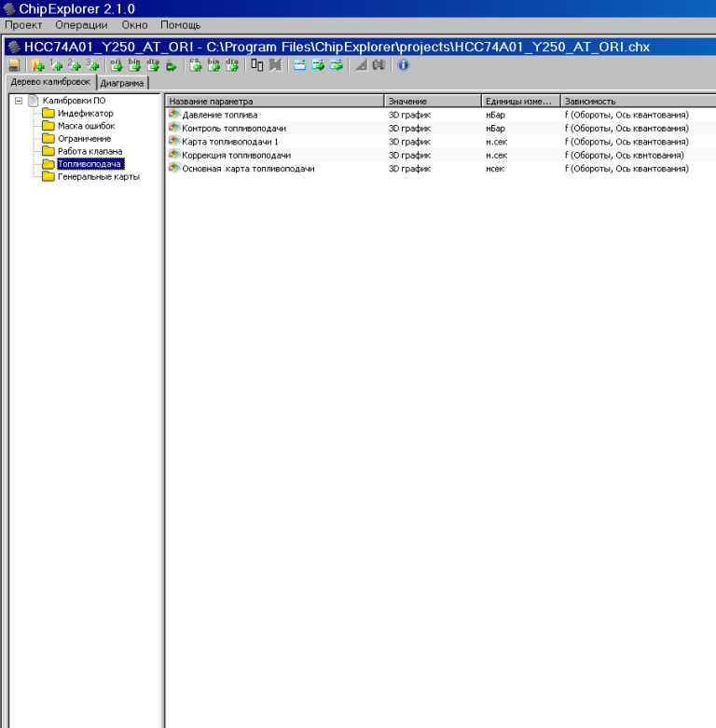Image resolution: width=716 pixels, height=728 pixels.
Task: Click the save disk icon in toolbar
Action: coord(14,65)
